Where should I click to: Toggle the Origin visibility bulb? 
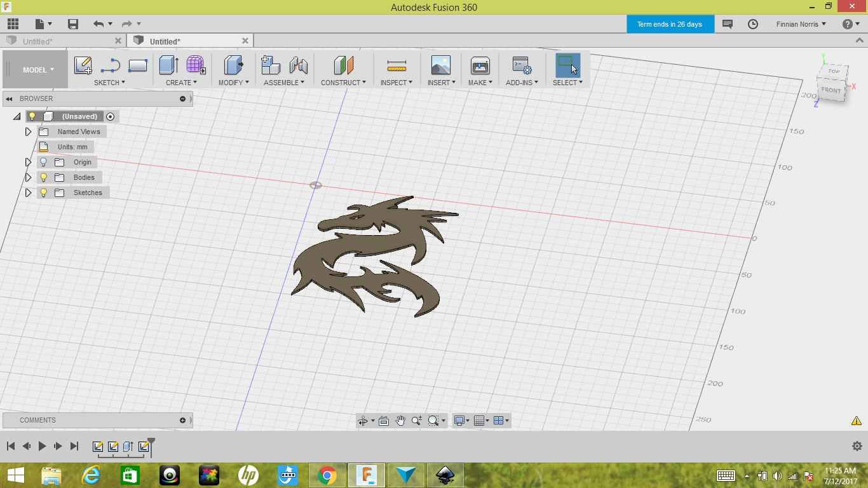click(x=44, y=162)
